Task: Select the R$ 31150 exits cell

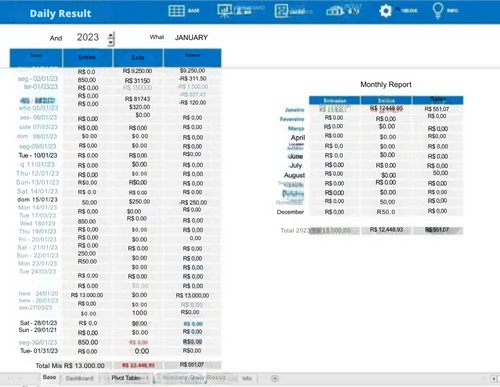Action: click(x=137, y=81)
